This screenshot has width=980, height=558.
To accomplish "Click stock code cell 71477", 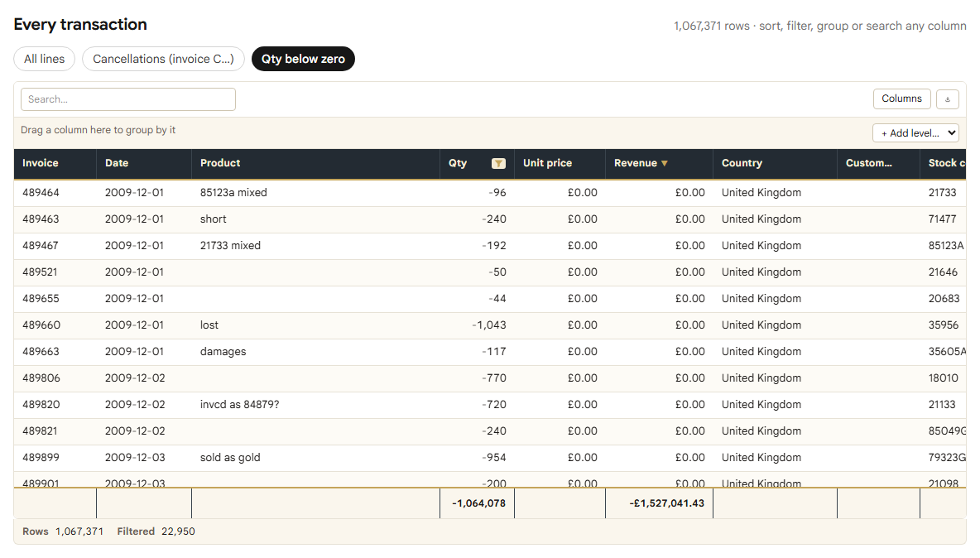I will point(943,219).
